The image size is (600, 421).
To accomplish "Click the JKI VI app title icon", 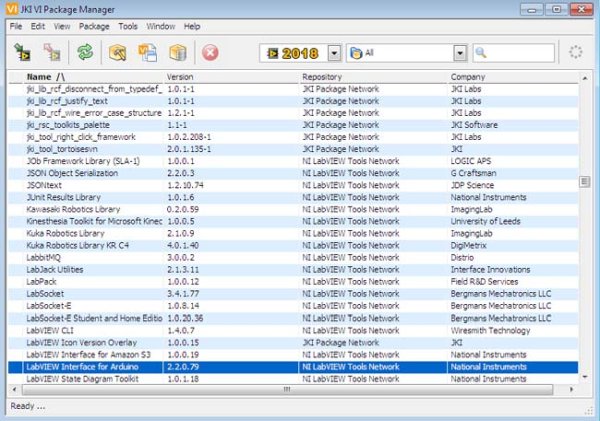I will pyautogui.click(x=12, y=9).
